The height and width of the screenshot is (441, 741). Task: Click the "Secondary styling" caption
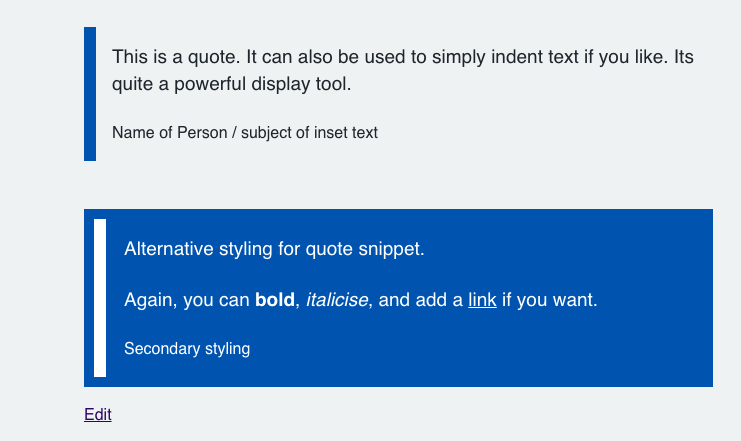pyautogui.click(x=187, y=349)
